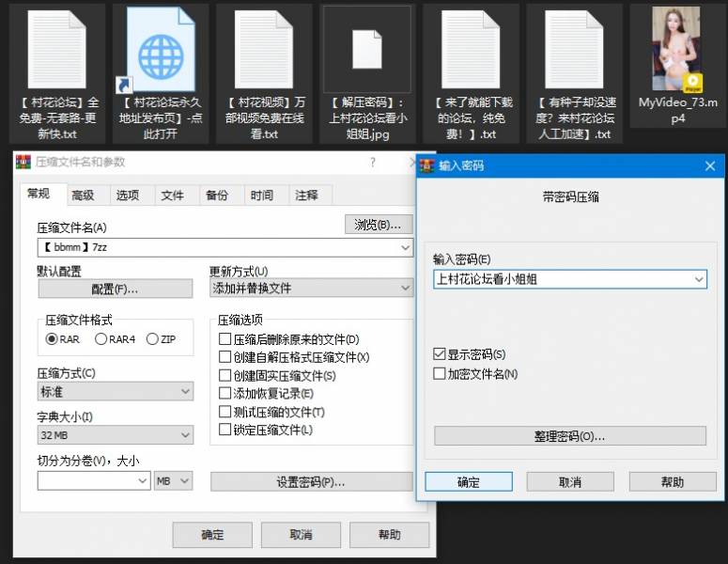The image size is (728, 564).
Task: Switch to the 文件 tab
Action: click(172, 196)
